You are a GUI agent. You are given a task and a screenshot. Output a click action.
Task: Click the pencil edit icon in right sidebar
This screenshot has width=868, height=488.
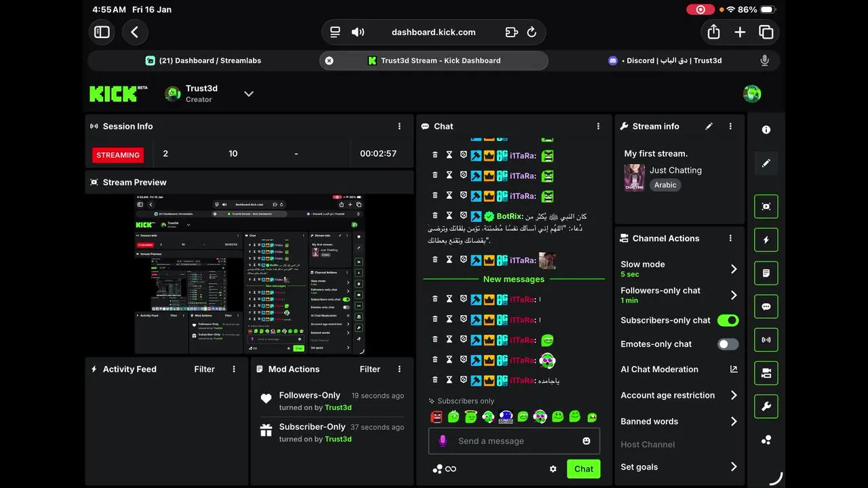pos(766,163)
